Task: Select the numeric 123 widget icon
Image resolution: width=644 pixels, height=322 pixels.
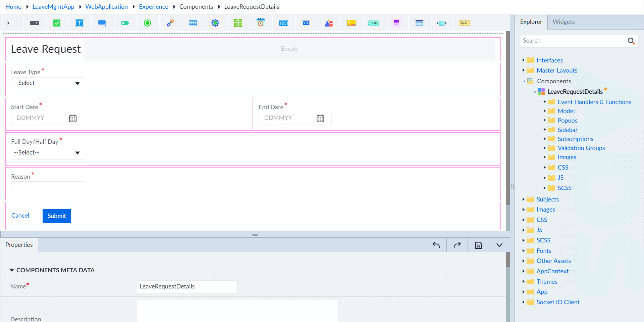Action: (x=283, y=23)
